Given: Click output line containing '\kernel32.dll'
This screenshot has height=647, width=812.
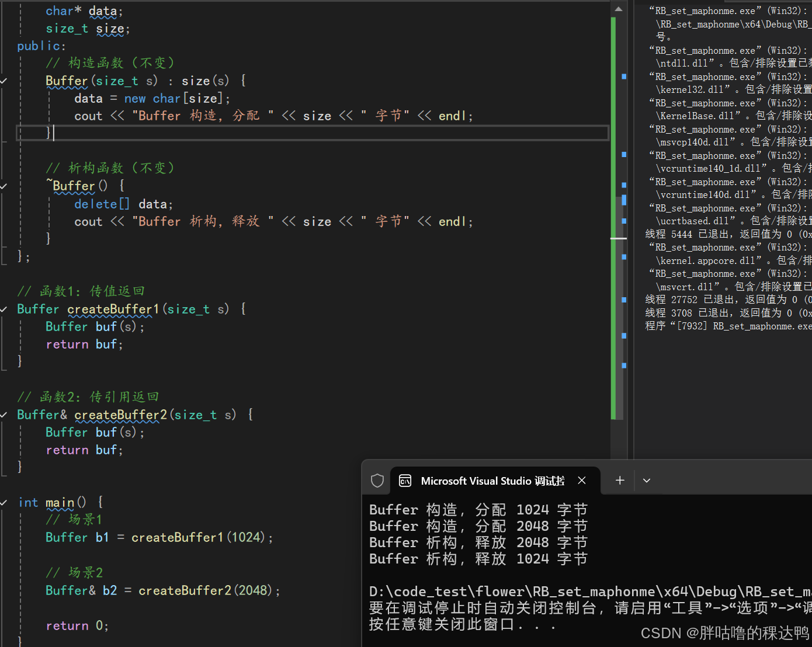Looking at the screenshot, I should tap(734, 89).
